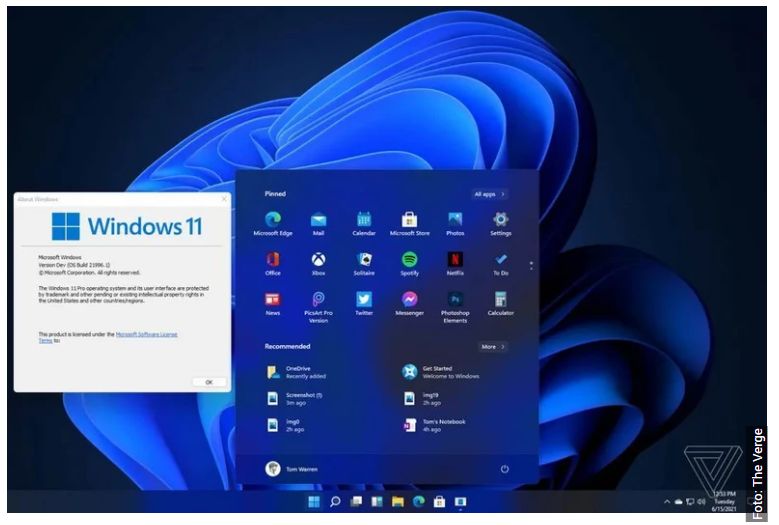Image resolution: width=779 pixels, height=525 pixels.
Task: Open Task View on the taskbar
Action: pos(356,502)
